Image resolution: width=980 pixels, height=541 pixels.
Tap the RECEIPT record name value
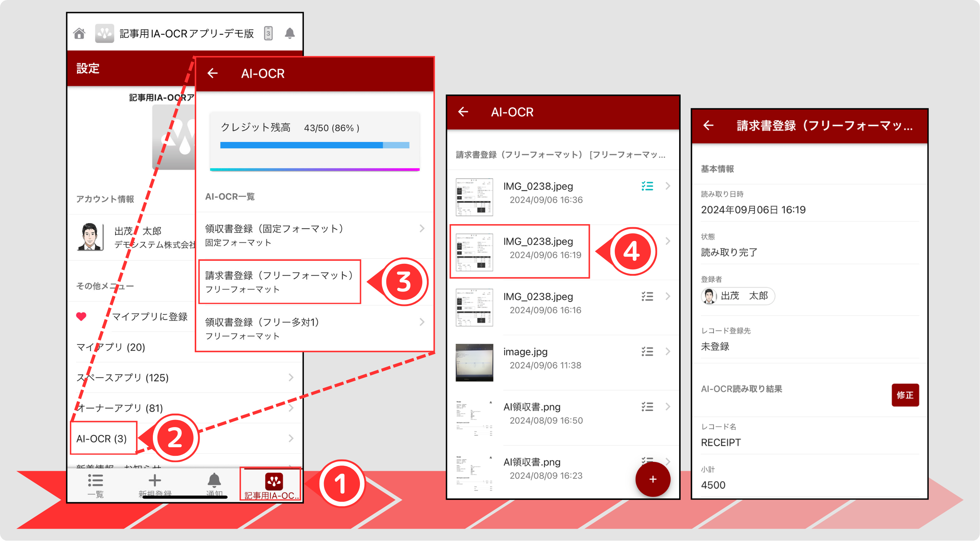(x=721, y=442)
